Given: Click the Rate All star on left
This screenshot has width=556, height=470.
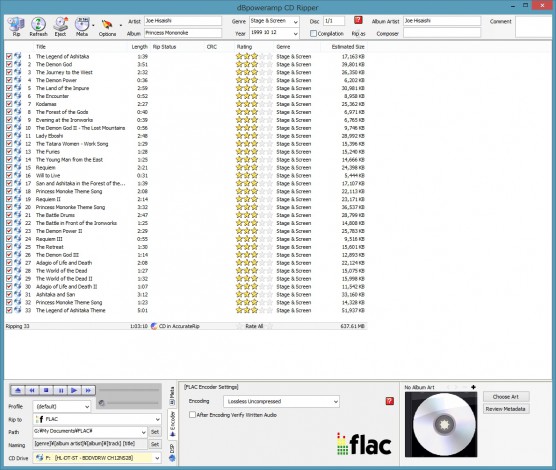Looking at the screenshot, I should [x=239, y=326].
